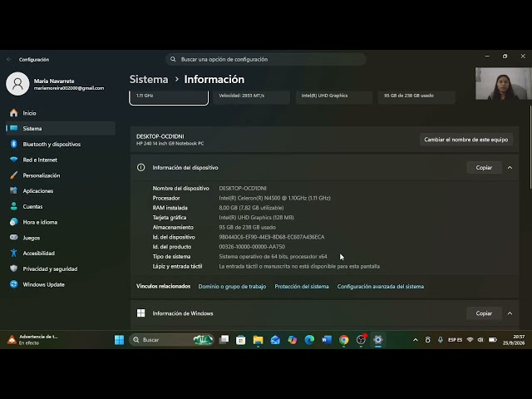This screenshot has height=399, width=532.
Task: Open Personalización settings
Action: click(x=61, y=175)
